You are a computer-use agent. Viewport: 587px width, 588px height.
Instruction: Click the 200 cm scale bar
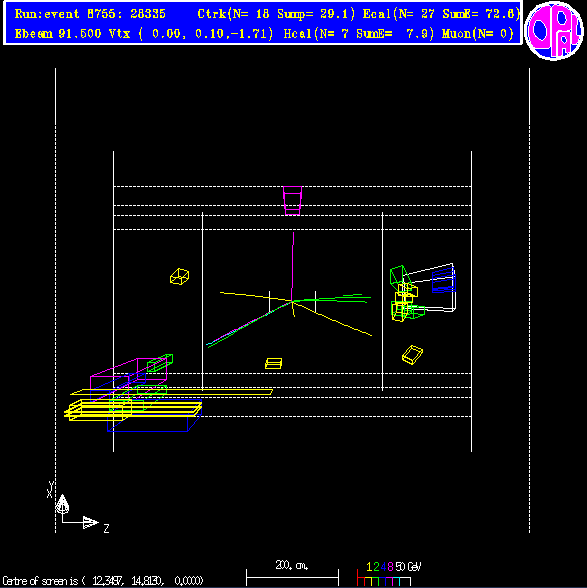coord(292,574)
